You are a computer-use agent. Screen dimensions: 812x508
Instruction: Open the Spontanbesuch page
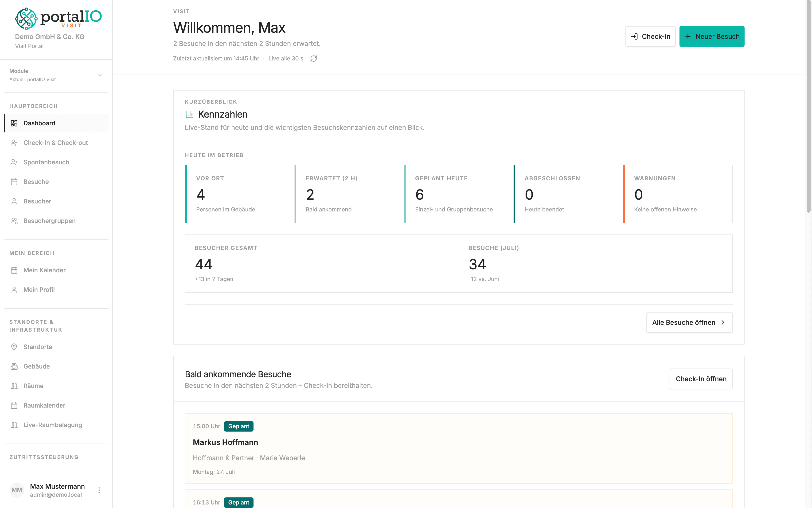[56, 162]
